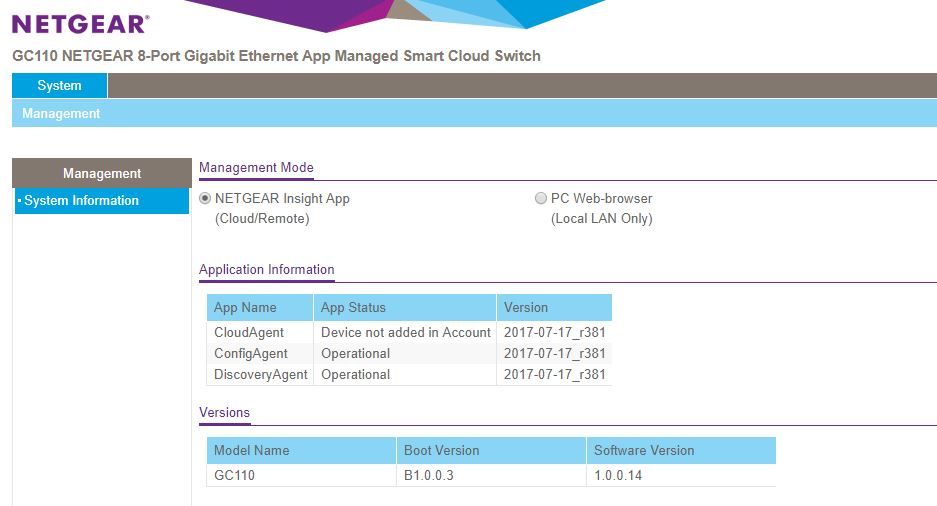Click the Boot Version column header
Image resolution: width=937 pixels, height=506 pixels.
click(491, 450)
